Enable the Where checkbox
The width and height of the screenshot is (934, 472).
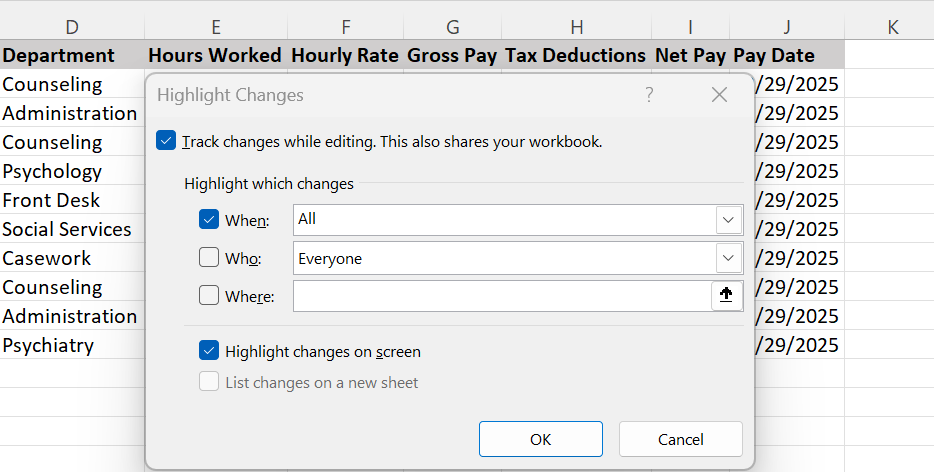coord(209,295)
